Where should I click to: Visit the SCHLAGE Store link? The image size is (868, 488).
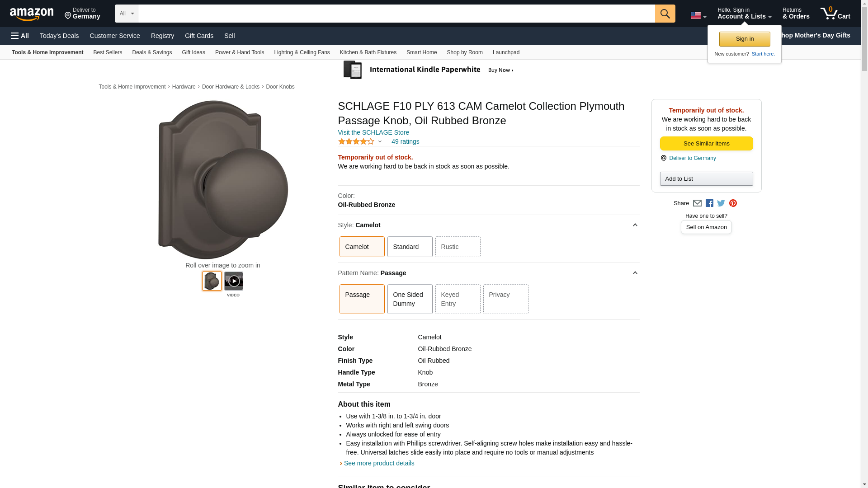point(373,132)
